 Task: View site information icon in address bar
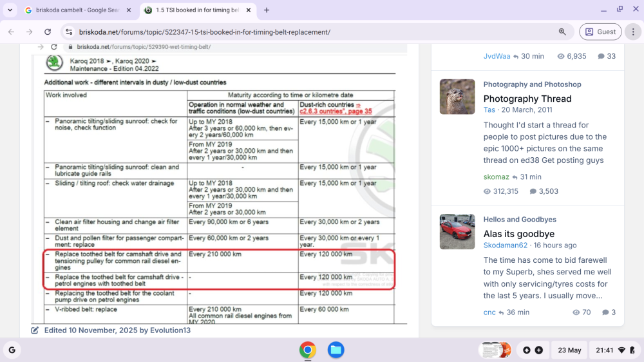point(69,32)
